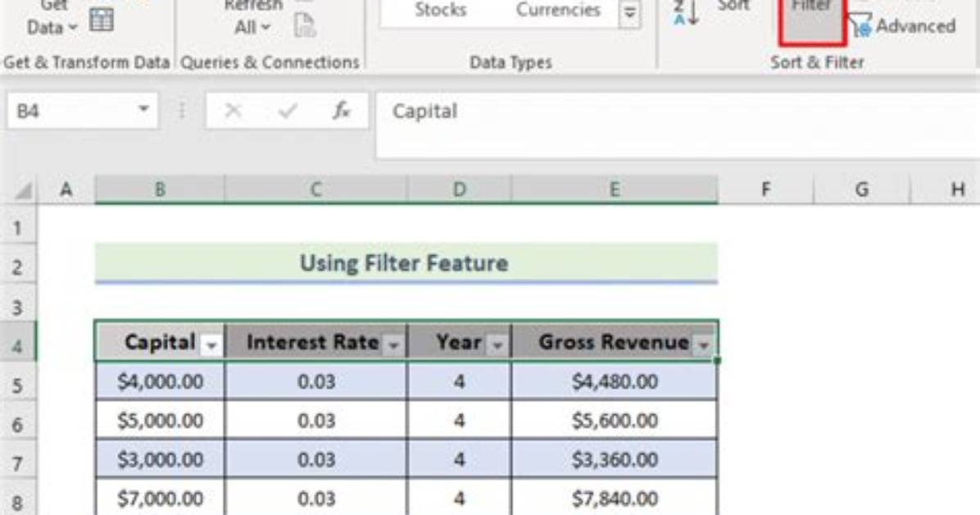Select row 5 header
The image size is (980, 515).
click(18, 385)
